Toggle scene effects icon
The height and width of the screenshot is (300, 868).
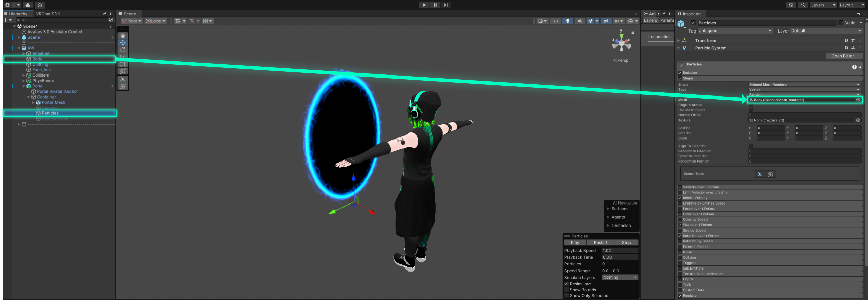tap(591, 21)
